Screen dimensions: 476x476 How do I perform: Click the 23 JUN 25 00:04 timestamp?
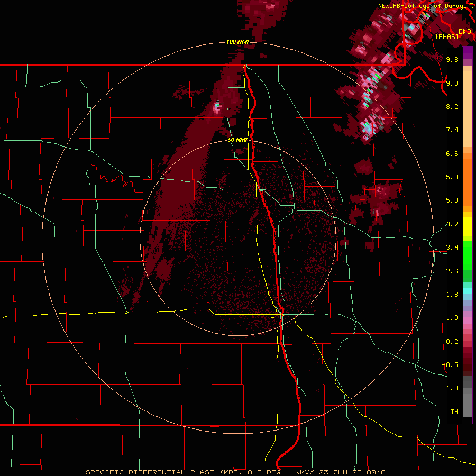click(355, 472)
